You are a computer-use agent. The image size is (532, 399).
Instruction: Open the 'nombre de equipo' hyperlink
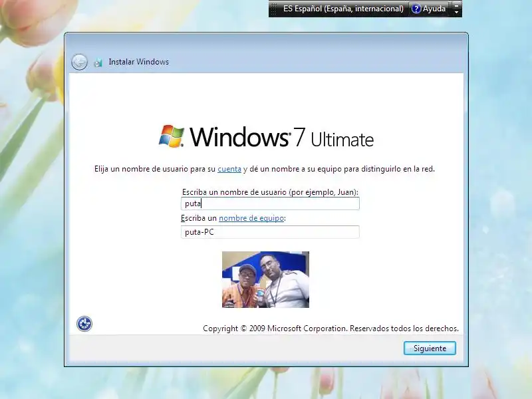251,218
